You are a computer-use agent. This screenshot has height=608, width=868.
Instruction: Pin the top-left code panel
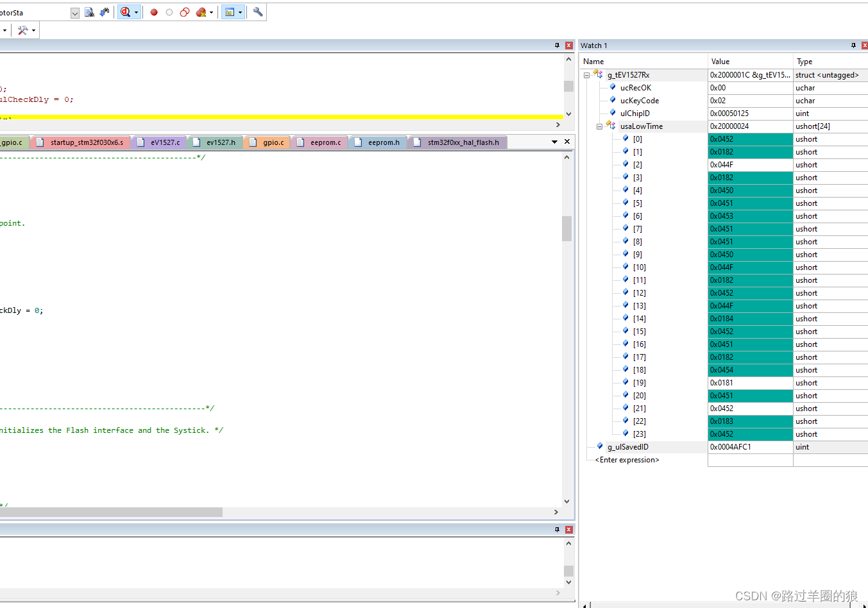coord(557,46)
